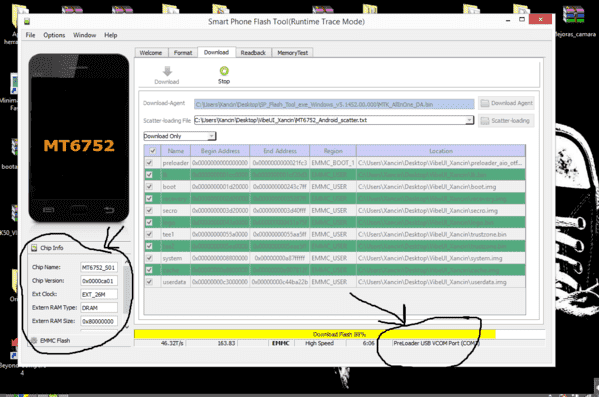The image size is (599, 397).
Task: Click the PreLoader USB VCOM Port status text
Action: click(x=436, y=343)
